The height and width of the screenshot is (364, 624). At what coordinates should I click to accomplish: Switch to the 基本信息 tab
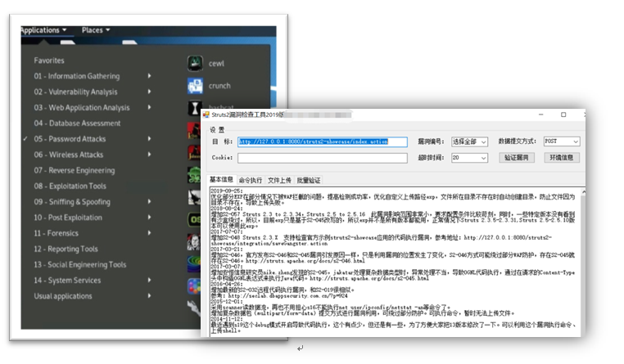coord(221,180)
